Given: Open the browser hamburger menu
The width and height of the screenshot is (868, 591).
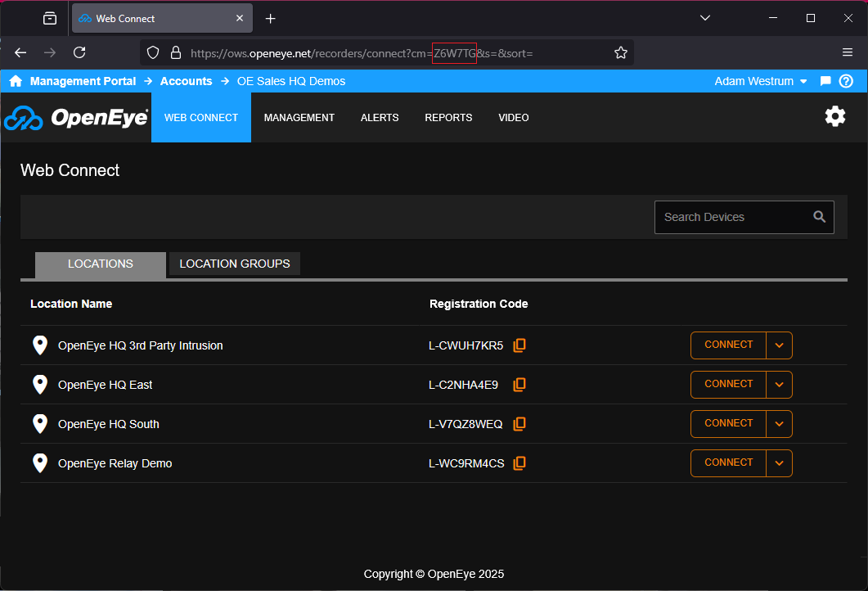Looking at the screenshot, I should pyautogui.click(x=847, y=52).
